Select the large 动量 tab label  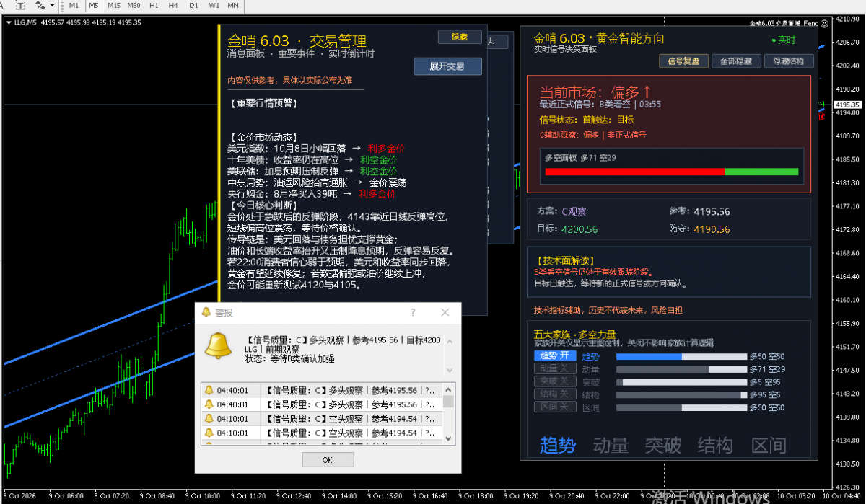tap(611, 446)
